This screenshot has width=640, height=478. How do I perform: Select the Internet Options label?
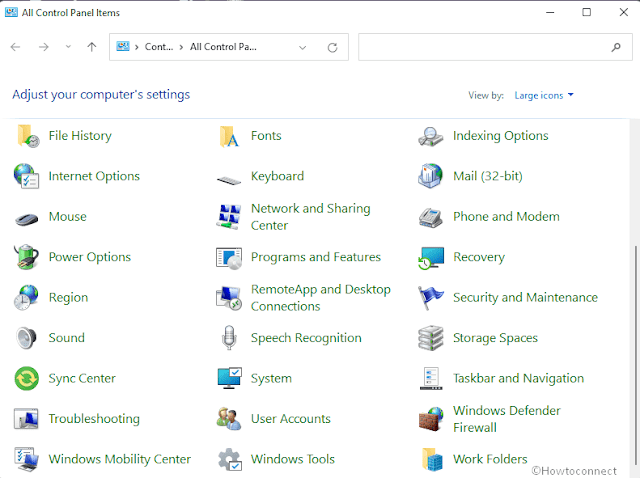coord(94,176)
